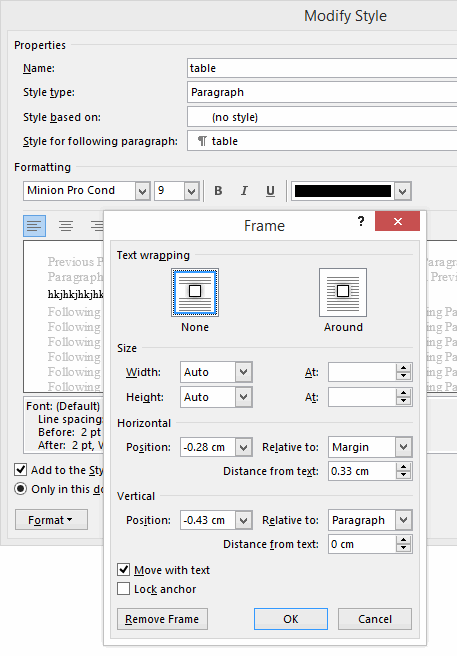Click the style Name field containing table

click(322, 68)
